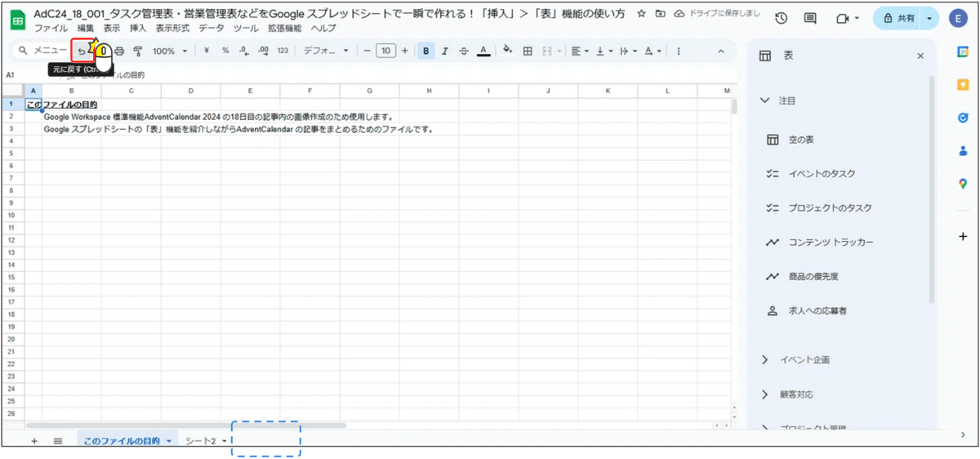
Task: Click the メニュー search box
Action: tap(43, 51)
